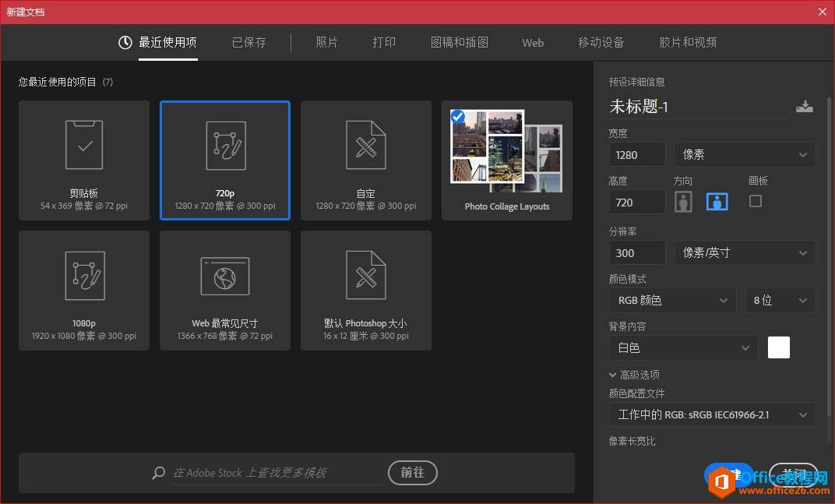Select landscape orientation icon
Image resolution: width=835 pixels, height=504 pixels.
click(717, 201)
